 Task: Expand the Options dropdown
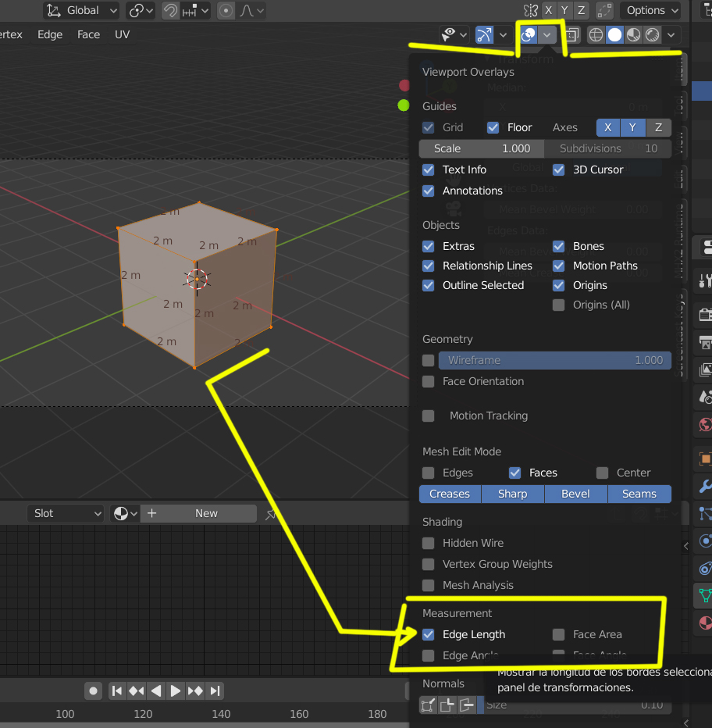(x=651, y=10)
